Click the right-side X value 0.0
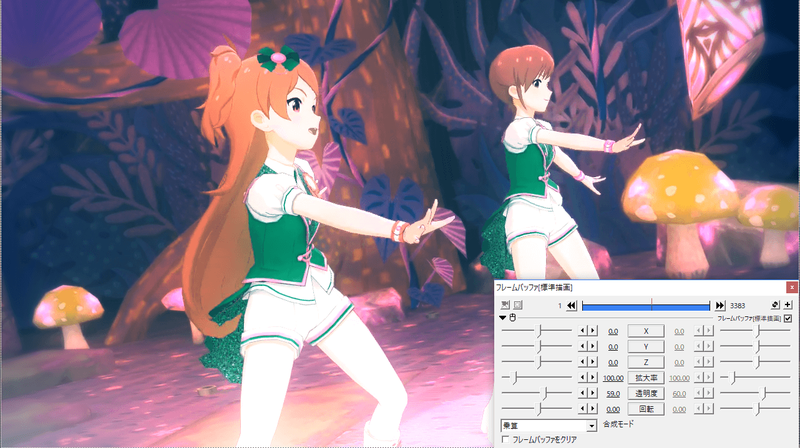 (679, 332)
